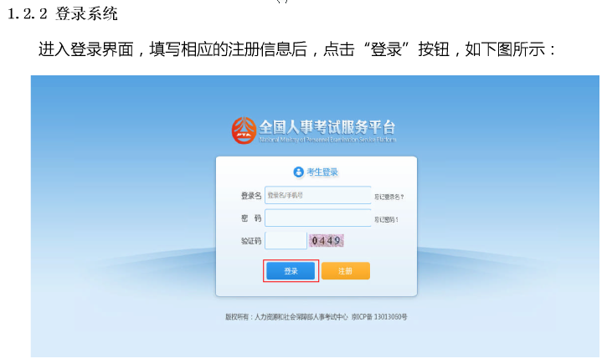Screen dimensions: 607x364
Task: Click the 登录 blue button
Action: 291,271
